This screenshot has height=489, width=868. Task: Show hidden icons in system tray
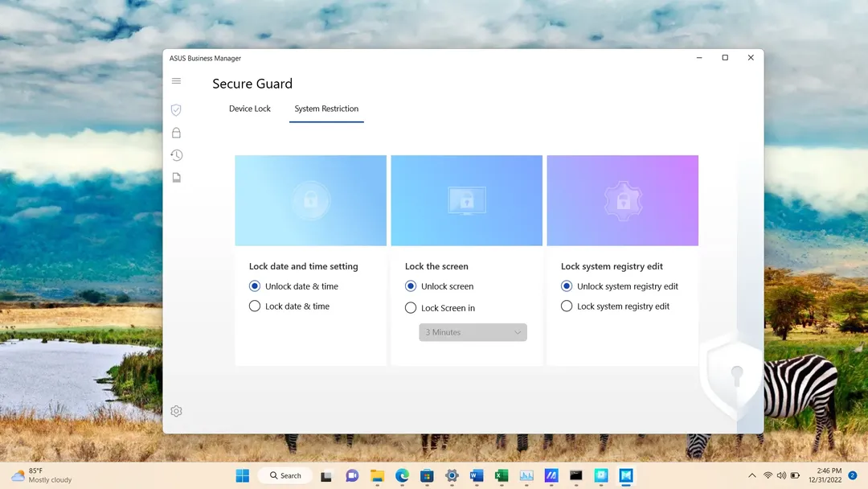tap(751, 475)
